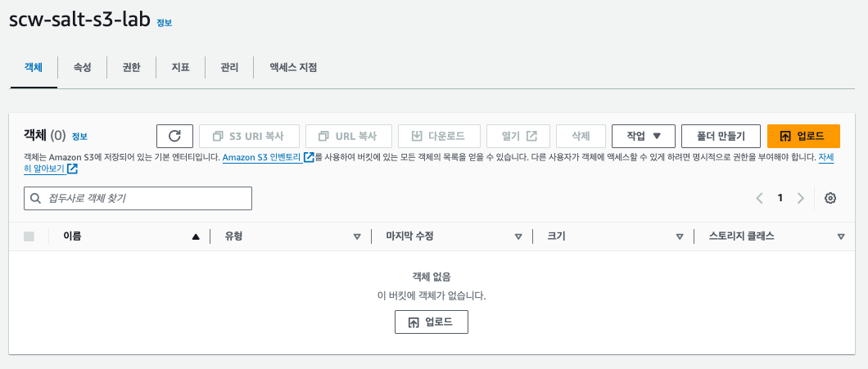Screen dimensions: 868x369
Task: Toggle the select-all objects checkbox
Action: click(x=29, y=236)
